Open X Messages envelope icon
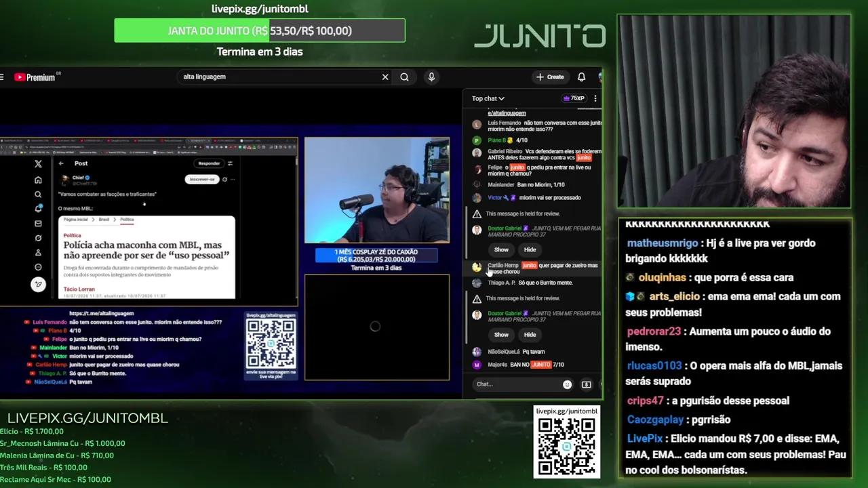Image resolution: width=868 pixels, height=488 pixels. pyautogui.click(x=38, y=224)
